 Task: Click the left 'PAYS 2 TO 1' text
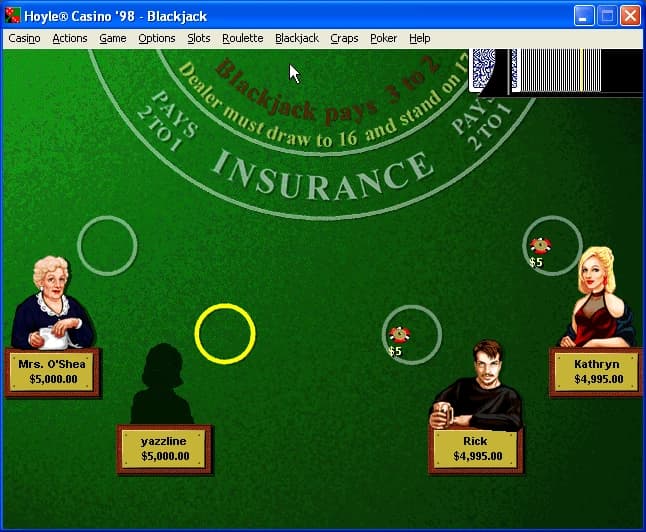(x=167, y=121)
